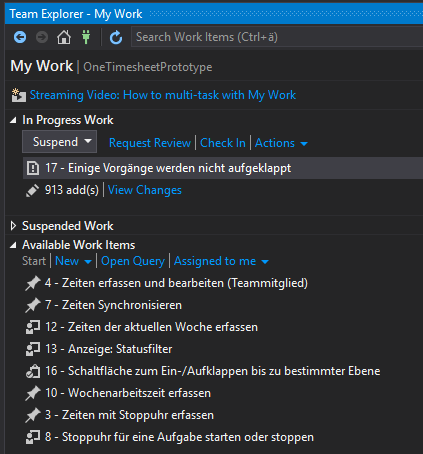Click the Forward navigation arrow icon
This screenshot has height=454, width=423.
(x=42, y=37)
